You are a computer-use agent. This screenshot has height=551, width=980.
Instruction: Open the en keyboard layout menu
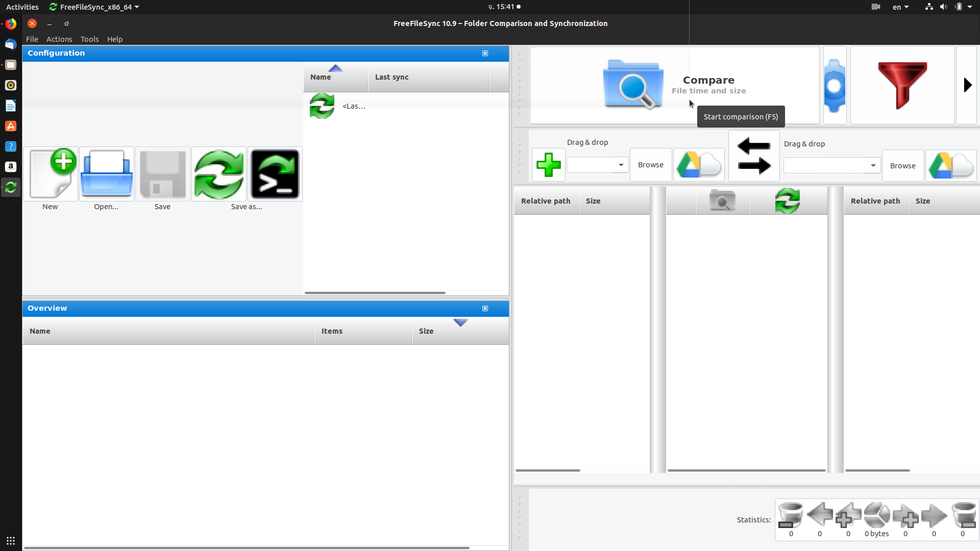pyautogui.click(x=900, y=7)
